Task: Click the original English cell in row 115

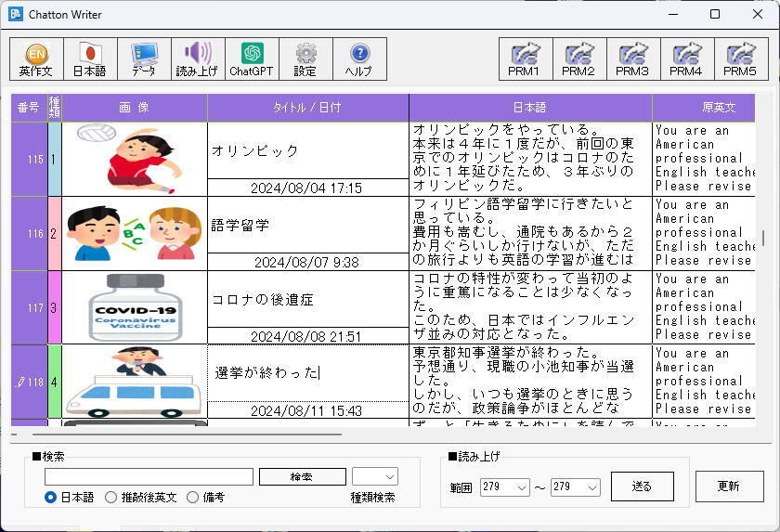Action: [704, 159]
